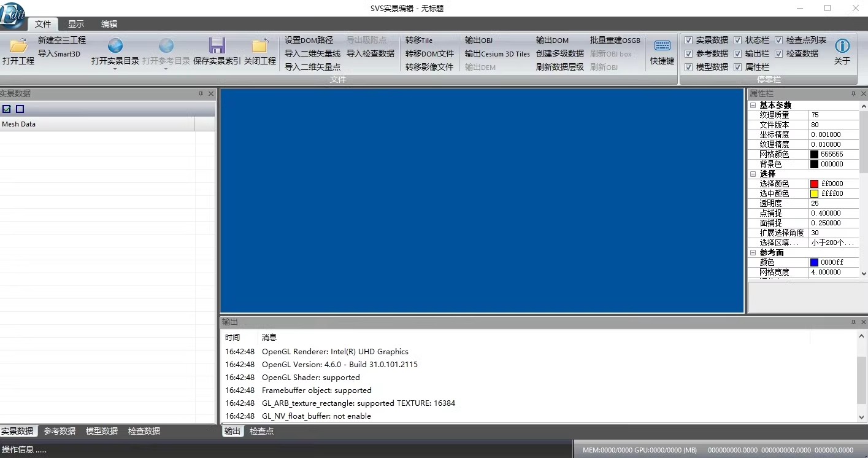The image size is (868, 458).
Task: Open 选择区填 value dropdown field
Action: 834,243
